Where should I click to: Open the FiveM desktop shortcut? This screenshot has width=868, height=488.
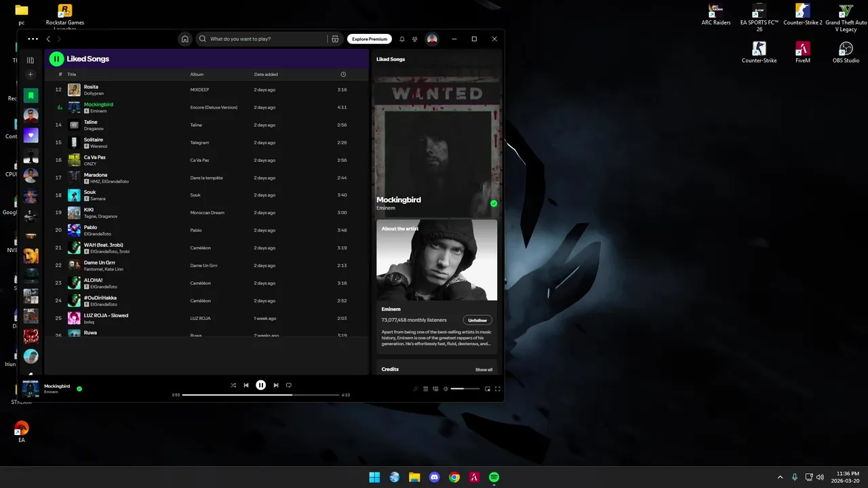coord(803,52)
